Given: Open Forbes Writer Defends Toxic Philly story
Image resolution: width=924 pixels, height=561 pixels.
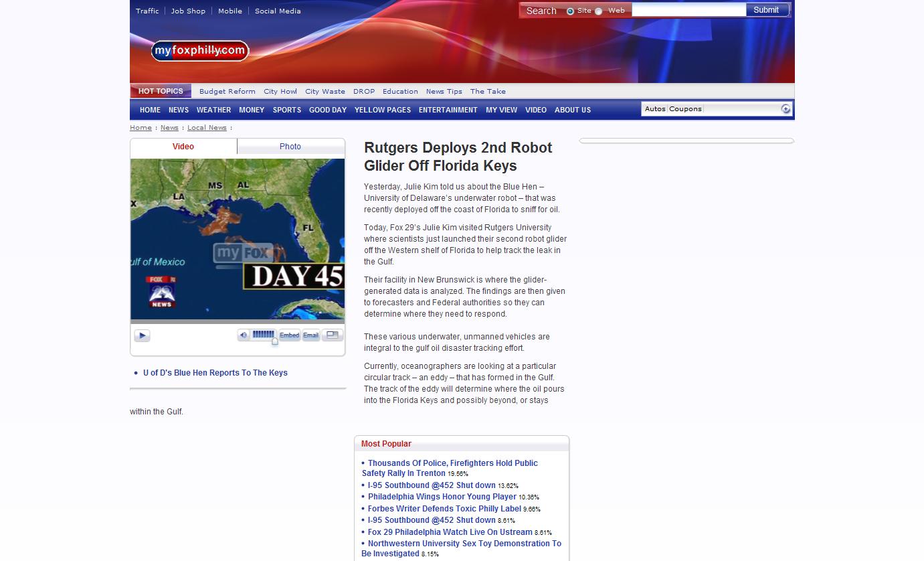Looking at the screenshot, I should (x=444, y=509).
